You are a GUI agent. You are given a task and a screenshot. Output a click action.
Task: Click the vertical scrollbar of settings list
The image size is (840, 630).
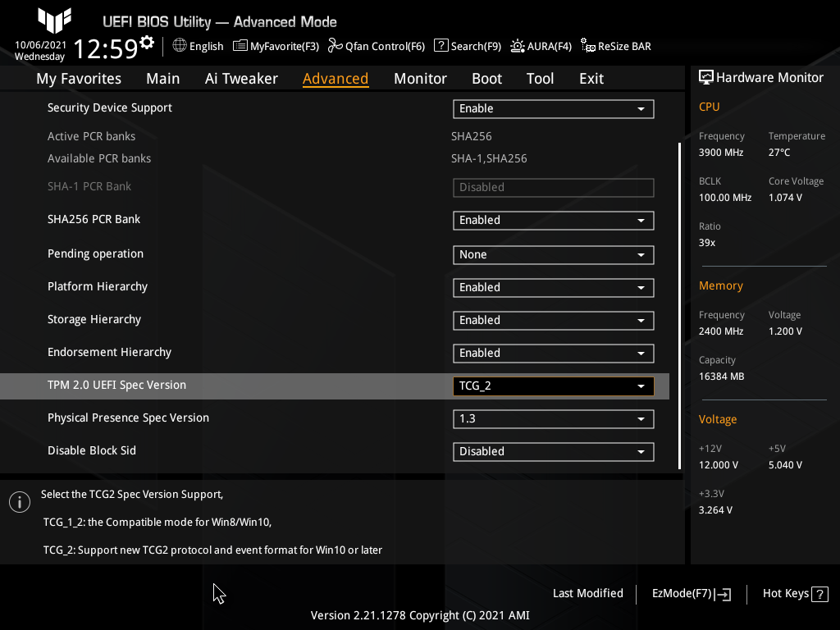coord(679,304)
